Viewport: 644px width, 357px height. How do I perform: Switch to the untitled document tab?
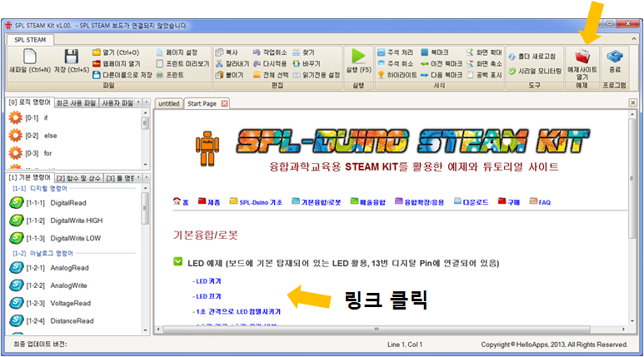(169, 103)
